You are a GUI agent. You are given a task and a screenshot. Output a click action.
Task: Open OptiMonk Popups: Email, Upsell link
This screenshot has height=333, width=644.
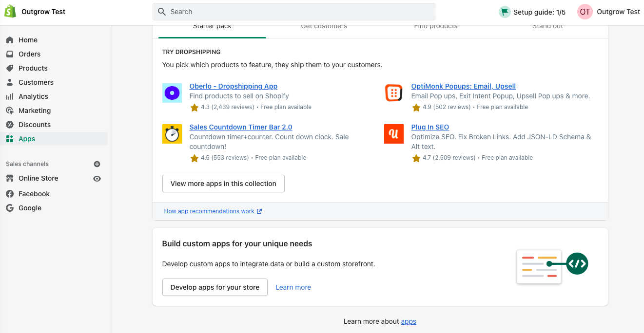pos(464,86)
